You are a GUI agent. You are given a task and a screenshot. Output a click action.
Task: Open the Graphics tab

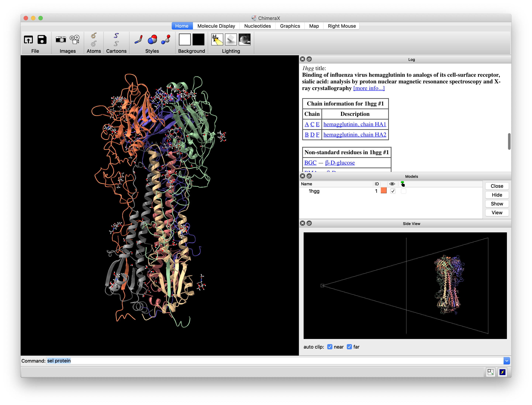coord(290,26)
